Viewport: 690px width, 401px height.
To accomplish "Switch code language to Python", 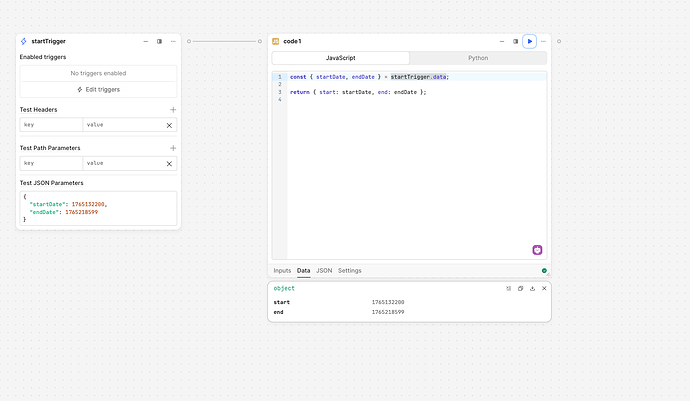I will (479, 58).
